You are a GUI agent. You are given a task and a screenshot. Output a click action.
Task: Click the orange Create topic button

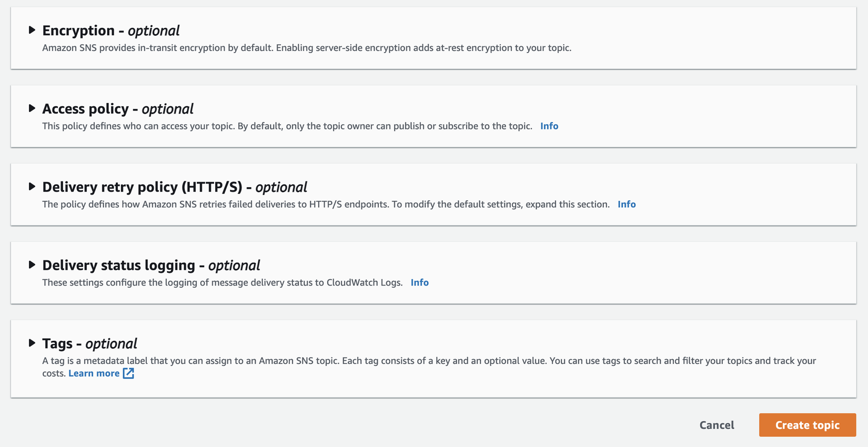click(x=807, y=425)
